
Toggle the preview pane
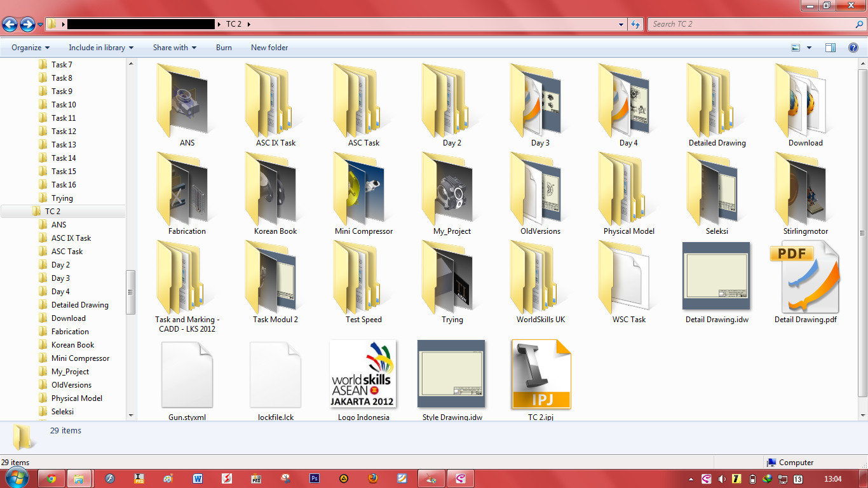[831, 47]
